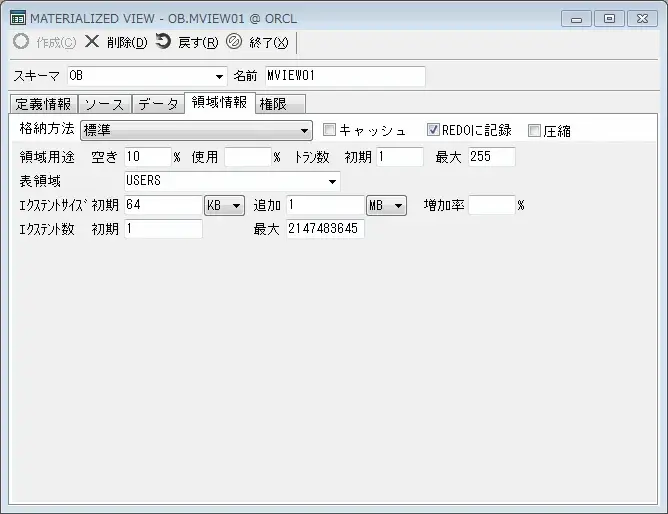Click the 終了(X) toolbar label
Screen dimensions: 668x514
269,43
